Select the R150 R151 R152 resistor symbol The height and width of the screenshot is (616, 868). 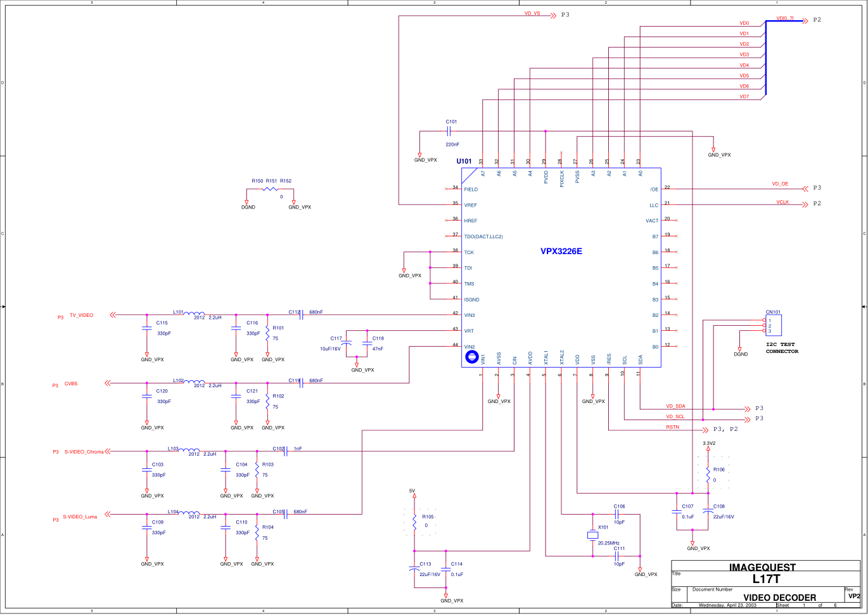pos(271,189)
